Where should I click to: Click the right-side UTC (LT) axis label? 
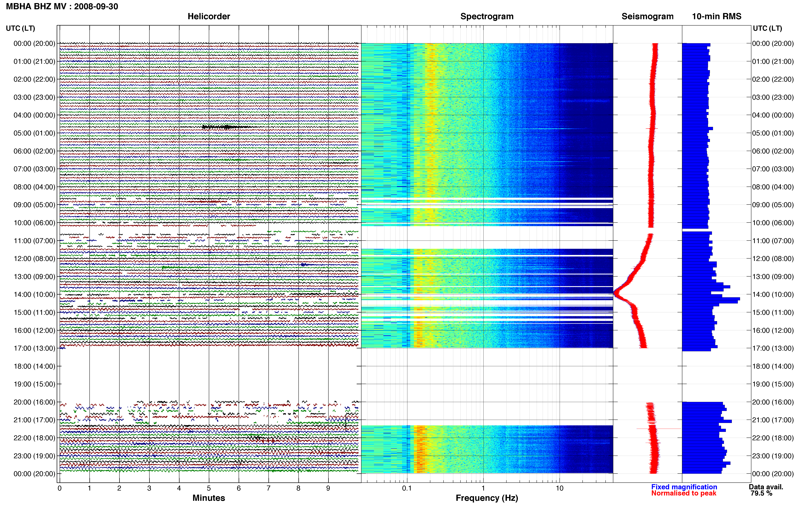(x=767, y=28)
